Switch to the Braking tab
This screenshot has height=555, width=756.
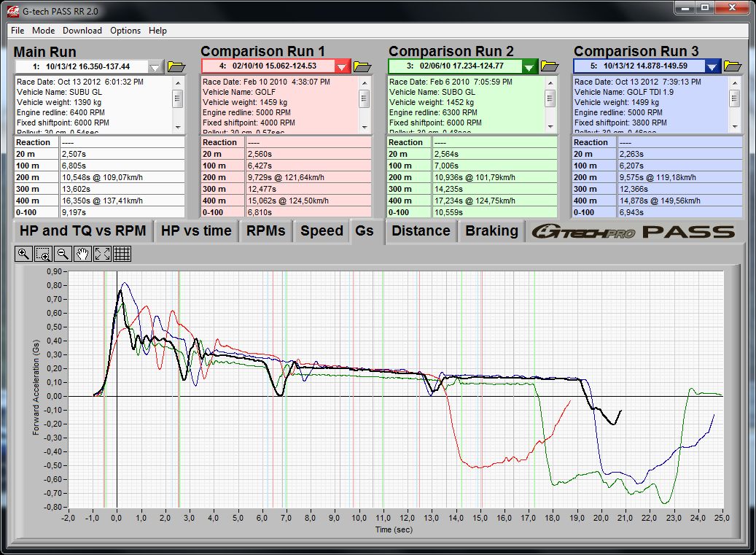pos(492,231)
